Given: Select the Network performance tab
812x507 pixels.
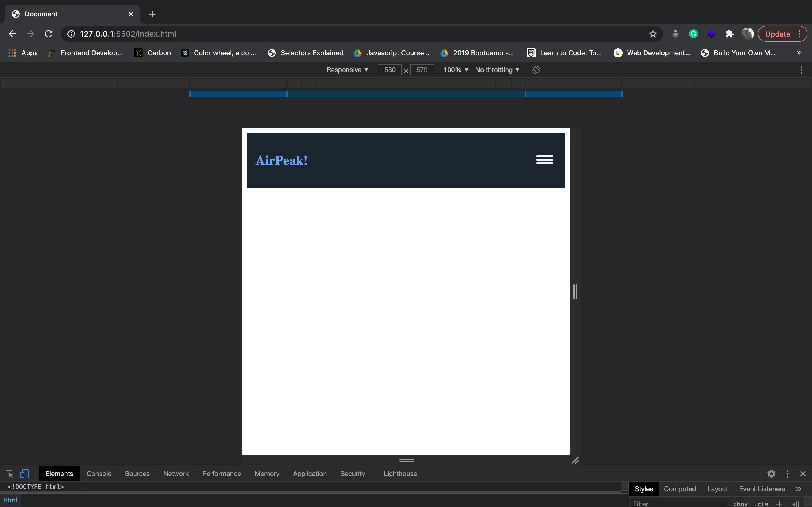Looking at the screenshot, I should 176,473.
